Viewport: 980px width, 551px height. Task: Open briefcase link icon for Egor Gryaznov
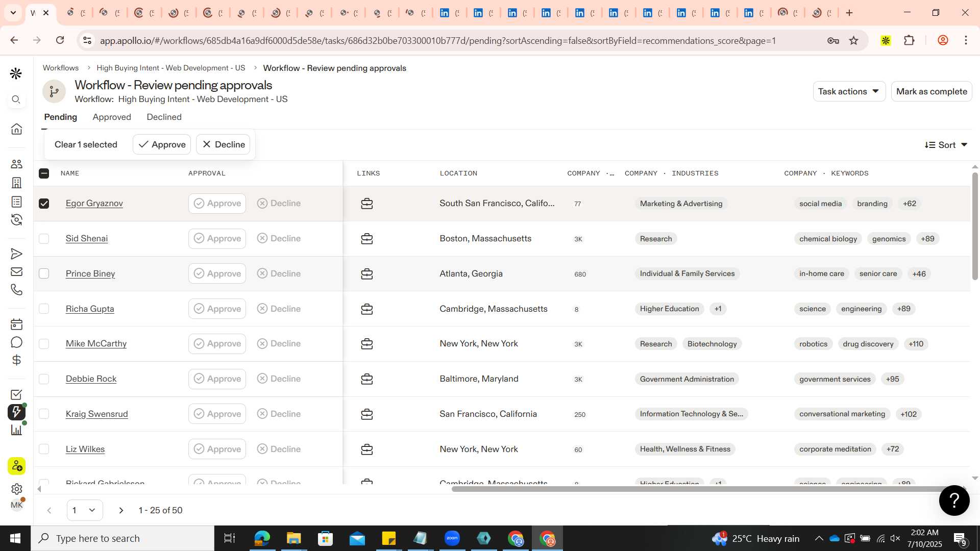(367, 204)
